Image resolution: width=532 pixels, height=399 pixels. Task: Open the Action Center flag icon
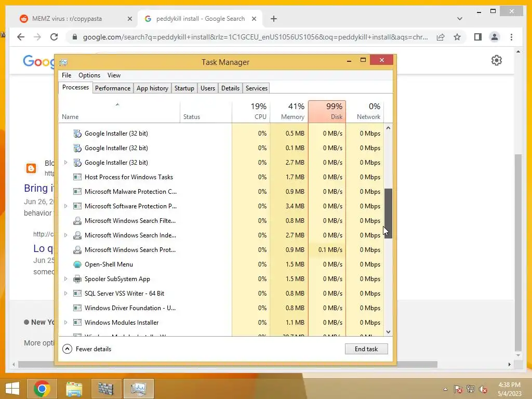click(x=458, y=389)
